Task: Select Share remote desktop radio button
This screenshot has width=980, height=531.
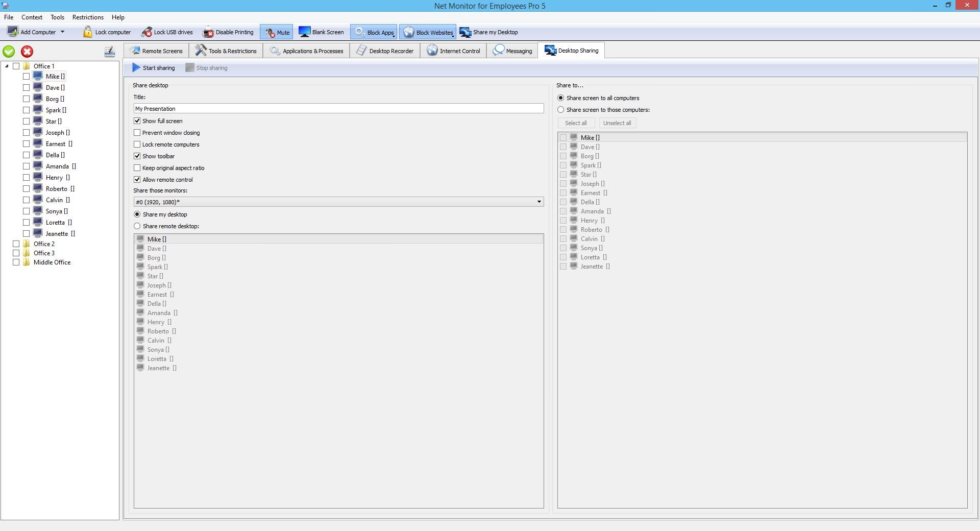Action: coord(137,226)
